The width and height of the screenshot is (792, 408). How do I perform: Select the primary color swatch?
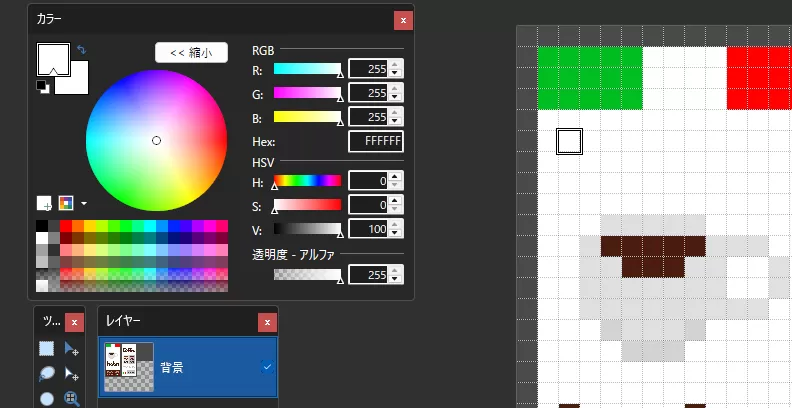point(50,56)
